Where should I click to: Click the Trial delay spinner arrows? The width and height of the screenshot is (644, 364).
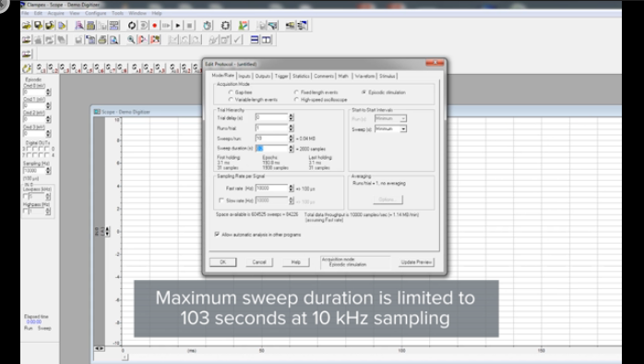(292, 117)
